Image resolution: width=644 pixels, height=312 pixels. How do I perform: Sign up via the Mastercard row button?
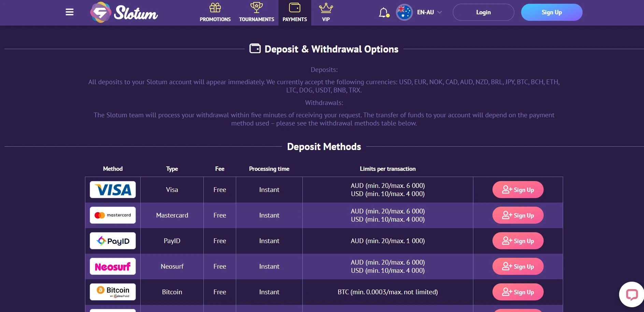tap(518, 215)
